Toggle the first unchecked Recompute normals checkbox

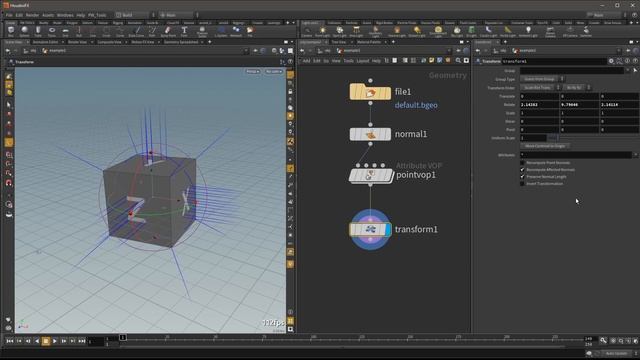pos(522,162)
